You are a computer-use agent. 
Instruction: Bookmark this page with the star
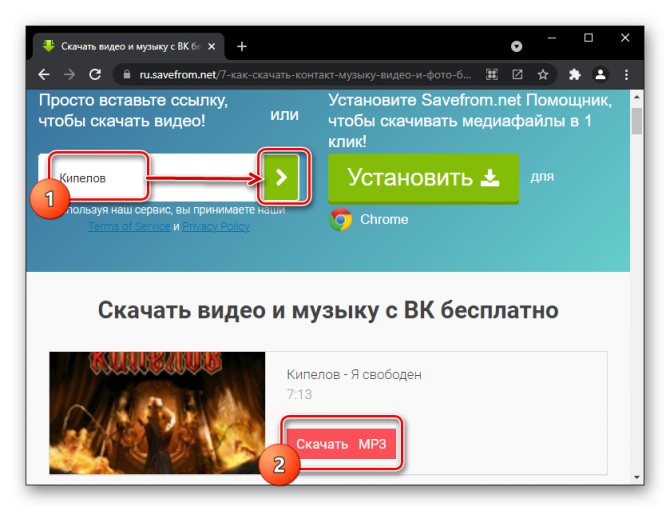543,75
